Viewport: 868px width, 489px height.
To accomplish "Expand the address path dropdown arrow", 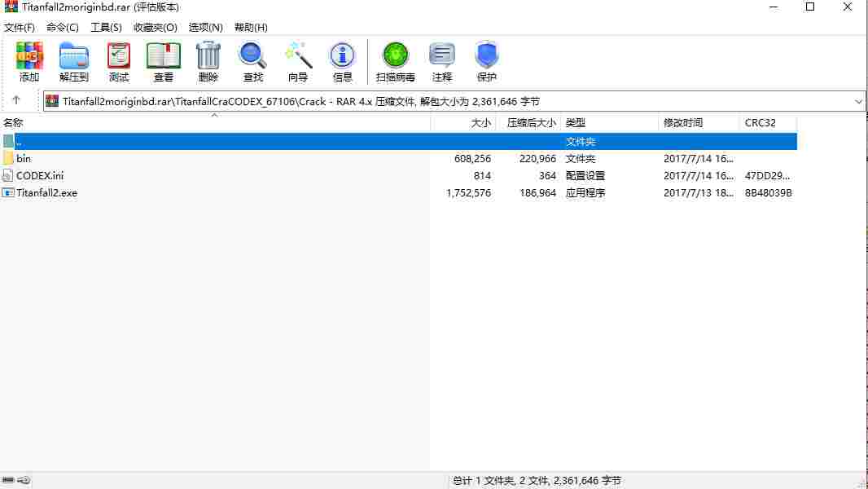I will click(x=858, y=101).
